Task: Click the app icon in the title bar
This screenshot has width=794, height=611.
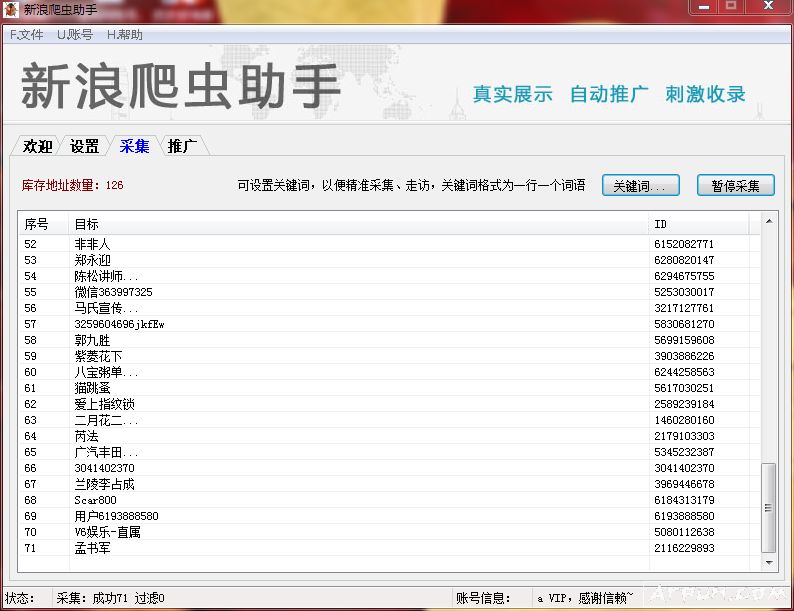Action: [x=11, y=9]
